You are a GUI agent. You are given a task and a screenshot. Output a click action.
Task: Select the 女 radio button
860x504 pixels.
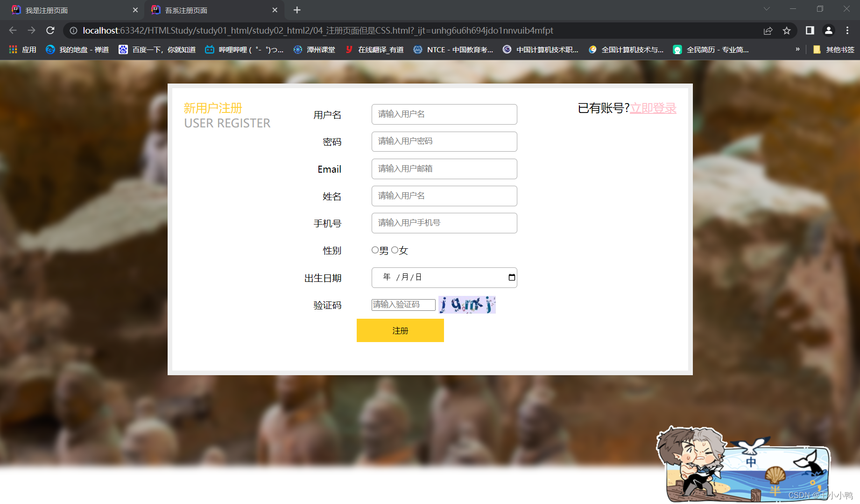[395, 250]
